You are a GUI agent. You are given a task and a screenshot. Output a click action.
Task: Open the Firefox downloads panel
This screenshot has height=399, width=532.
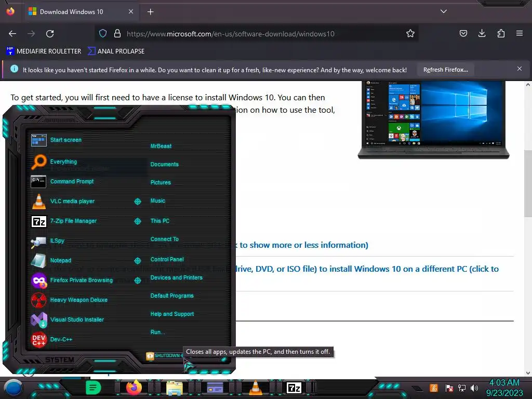click(x=482, y=33)
